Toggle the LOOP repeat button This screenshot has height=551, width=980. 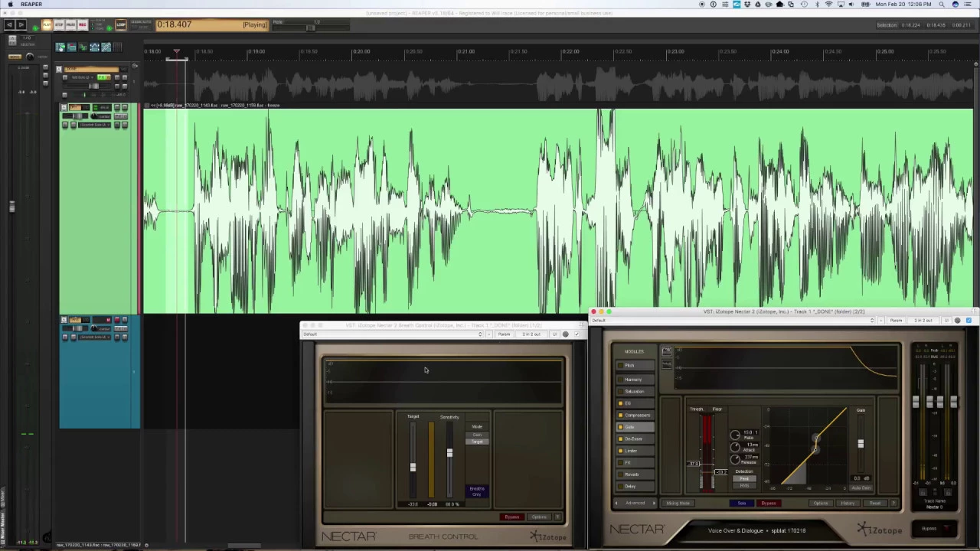[121, 24]
